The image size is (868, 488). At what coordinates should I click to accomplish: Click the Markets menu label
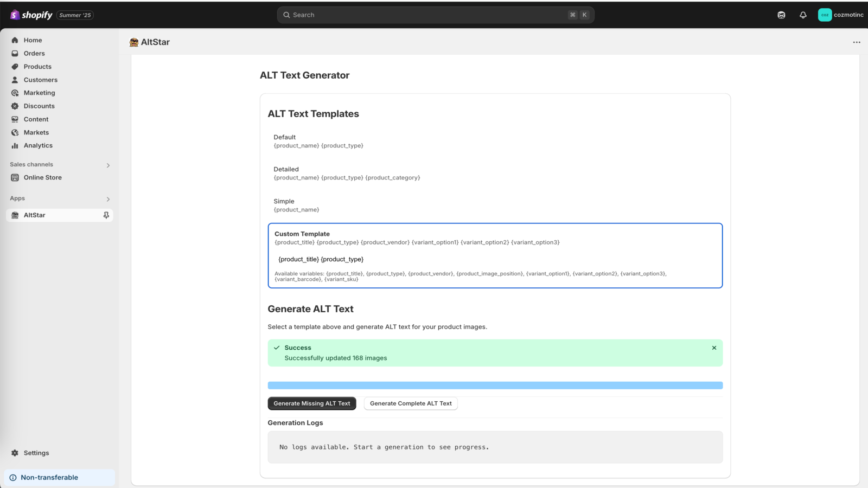coord(36,132)
